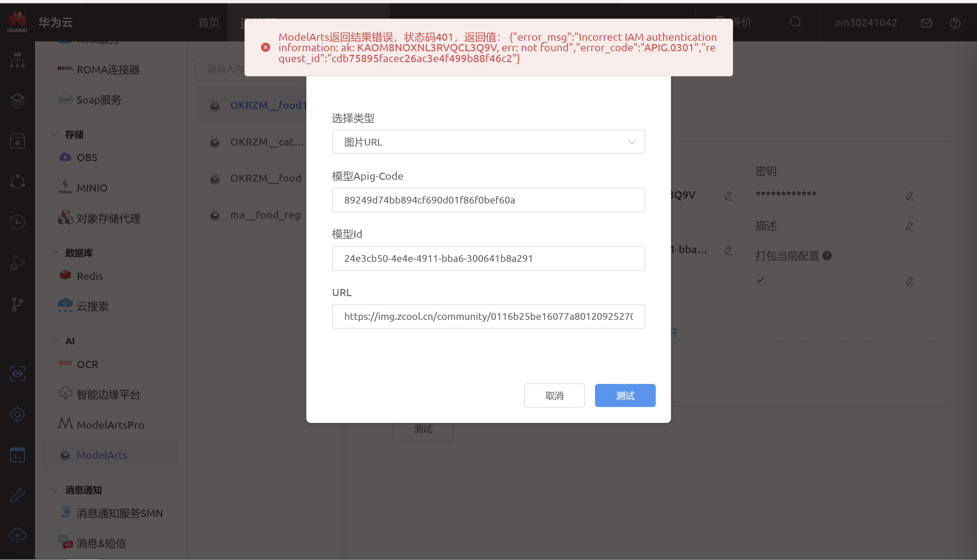Click the terminal icon in the left rail
This screenshot has height=560, width=977.
coord(17,455)
